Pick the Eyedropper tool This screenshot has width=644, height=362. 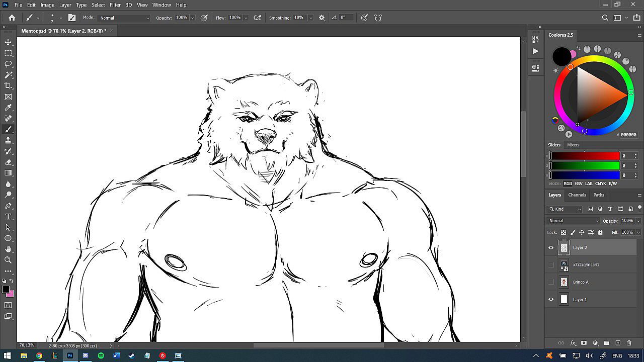coord(8,108)
